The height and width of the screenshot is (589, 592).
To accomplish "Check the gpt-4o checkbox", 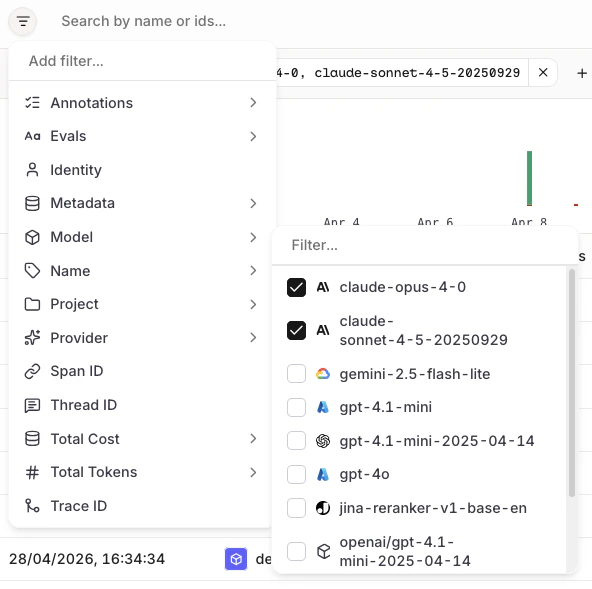I will pos(296,474).
